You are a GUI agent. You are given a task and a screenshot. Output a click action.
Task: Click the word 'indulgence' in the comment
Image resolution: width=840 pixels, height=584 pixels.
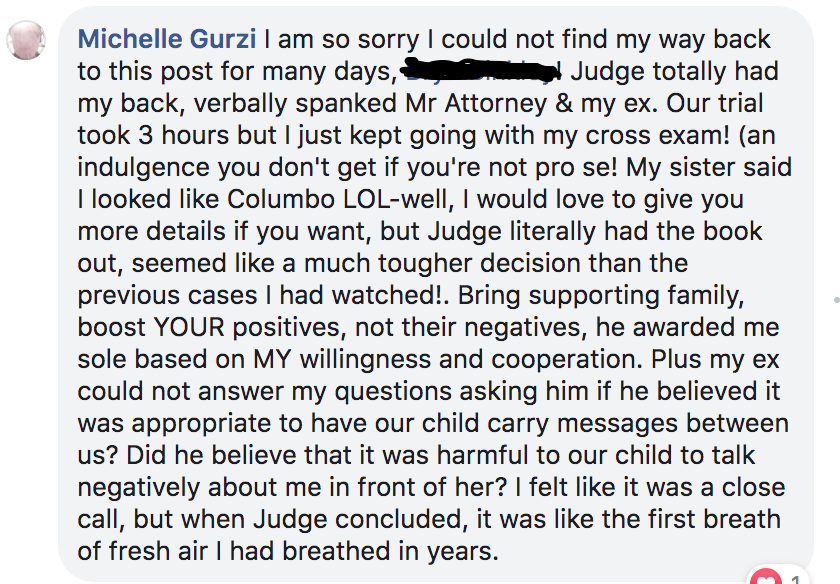144,168
